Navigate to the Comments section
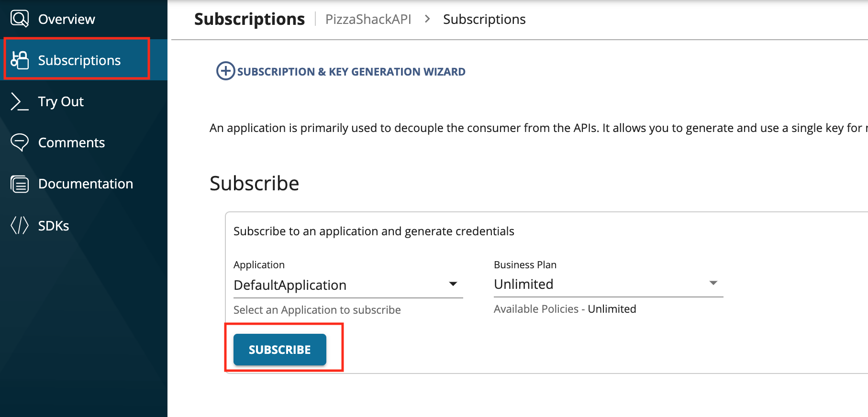 (x=71, y=142)
